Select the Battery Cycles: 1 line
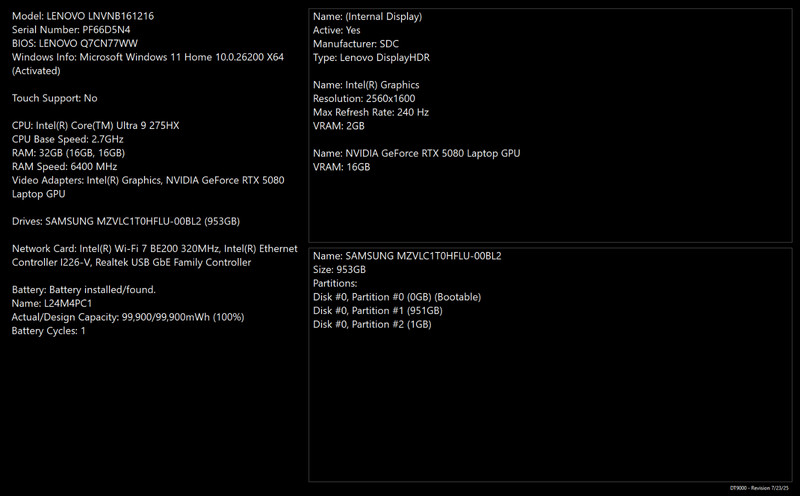The width and height of the screenshot is (800, 496). click(x=48, y=331)
